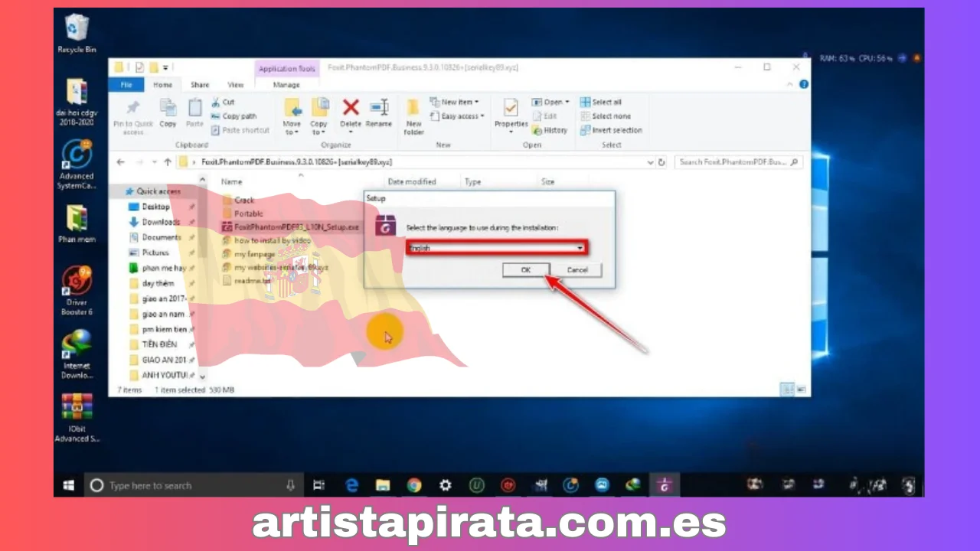Image resolution: width=980 pixels, height=551 pixels.
Task: Click the Rename icon
Action: (x=378, y=107)
